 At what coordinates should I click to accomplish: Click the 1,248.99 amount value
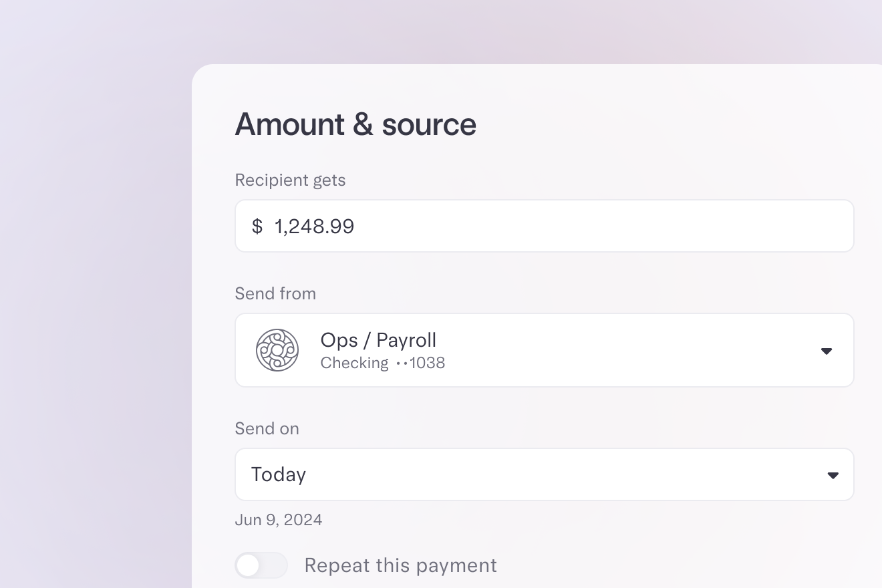(314, 227)
